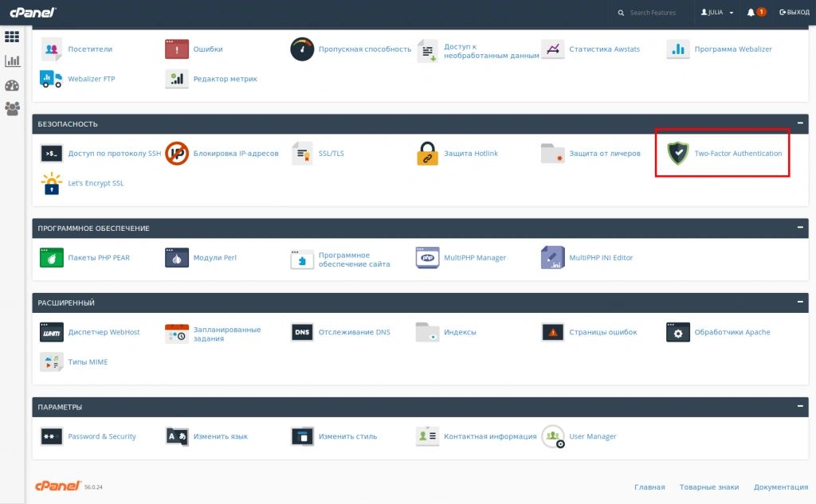Click the MultiPHP Manager icon
This screenshot has height=504, width=816.
(428, 258)
